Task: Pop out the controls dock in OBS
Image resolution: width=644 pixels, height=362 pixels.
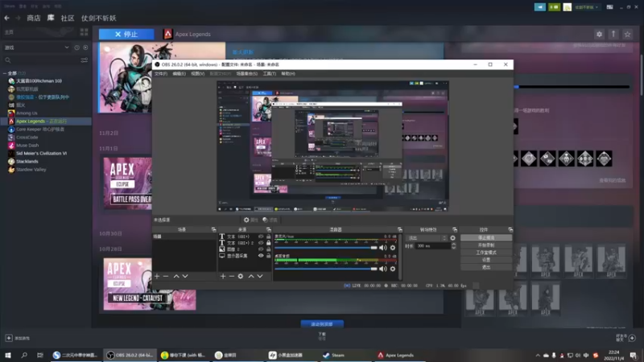Action: [510, 229]
